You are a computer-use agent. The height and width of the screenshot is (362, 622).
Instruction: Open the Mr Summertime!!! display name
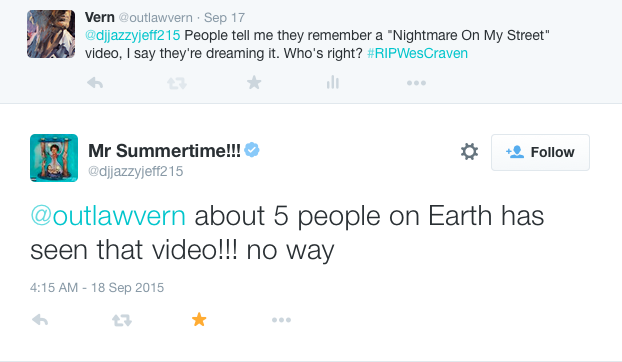click(x=164, y=151)
